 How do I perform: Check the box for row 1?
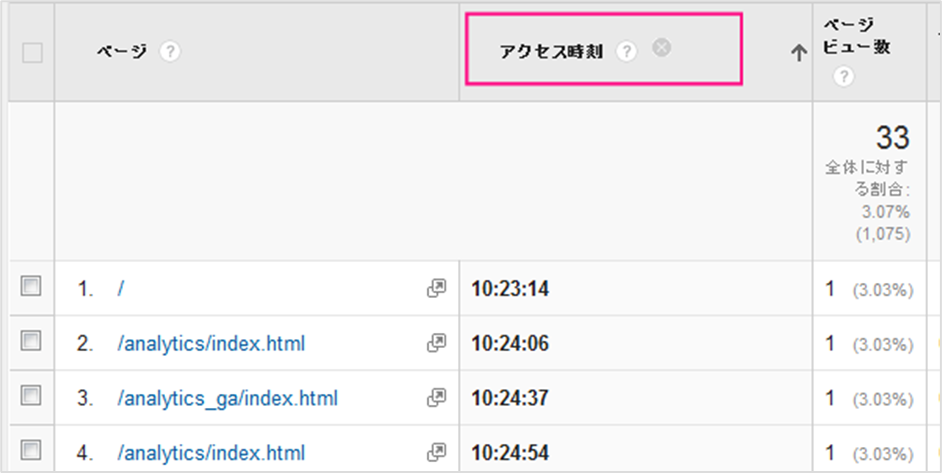[x=31, y=286]
